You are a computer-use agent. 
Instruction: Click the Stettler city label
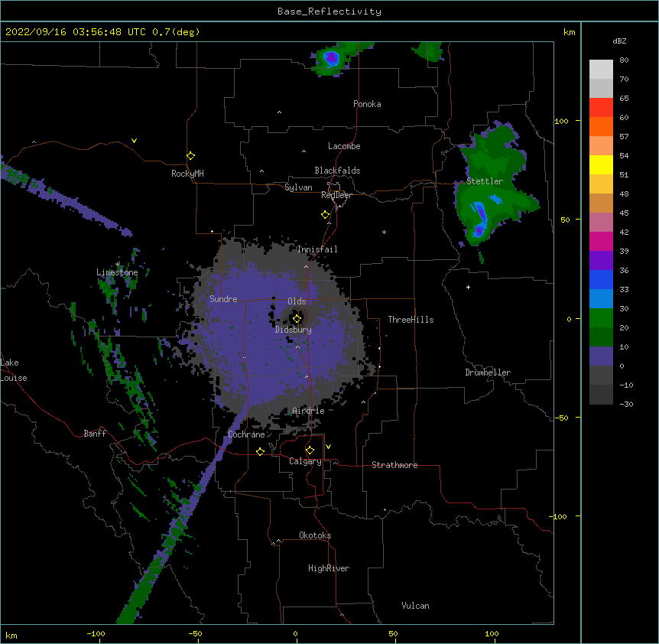(x=485, y=181)
